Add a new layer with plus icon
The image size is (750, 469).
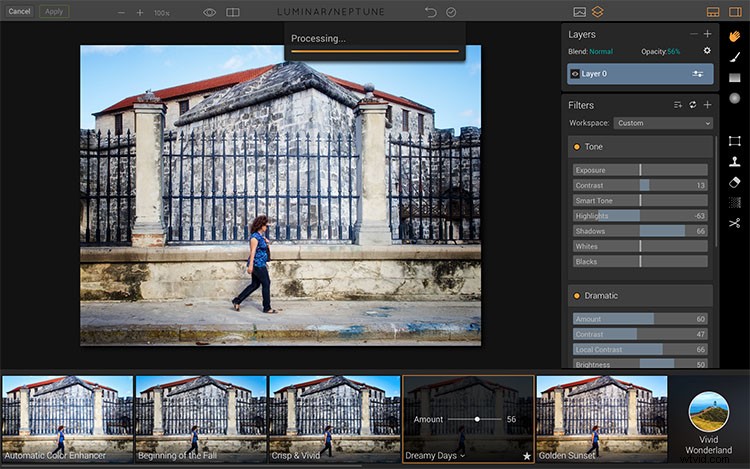(707, 34)
